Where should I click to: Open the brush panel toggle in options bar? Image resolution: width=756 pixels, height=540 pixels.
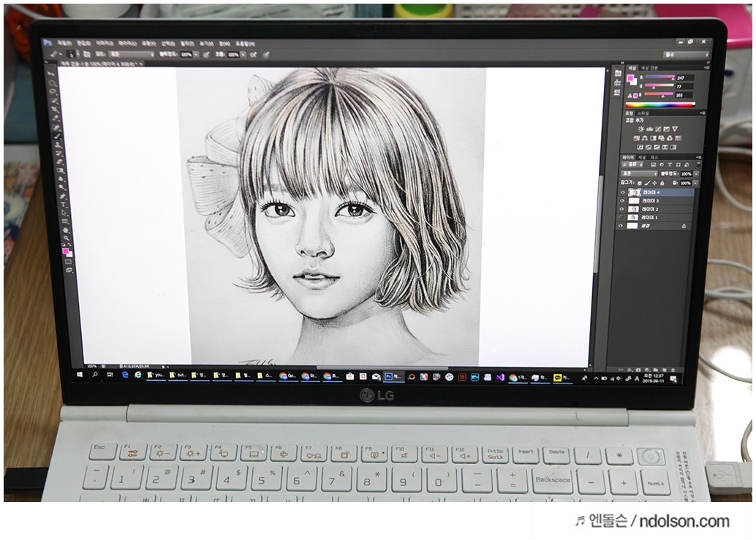tap(87, 54)
